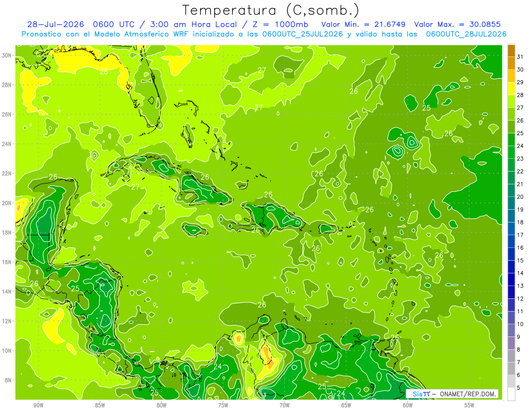Pick the teal legend swatch between 19 and 20
This screenshot has width=532, height=411.
[511, 204]
